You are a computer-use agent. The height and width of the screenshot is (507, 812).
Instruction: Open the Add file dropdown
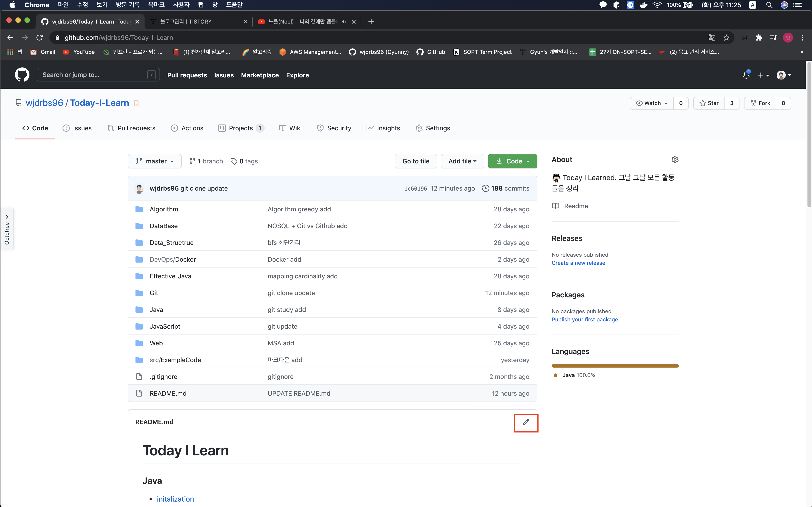click(x=462, y=161)
